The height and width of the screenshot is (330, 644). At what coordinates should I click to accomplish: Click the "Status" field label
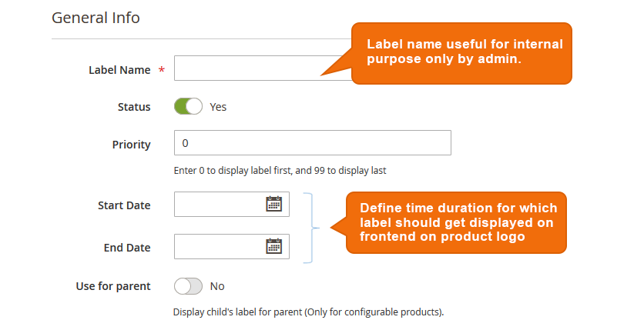point(134,107)
